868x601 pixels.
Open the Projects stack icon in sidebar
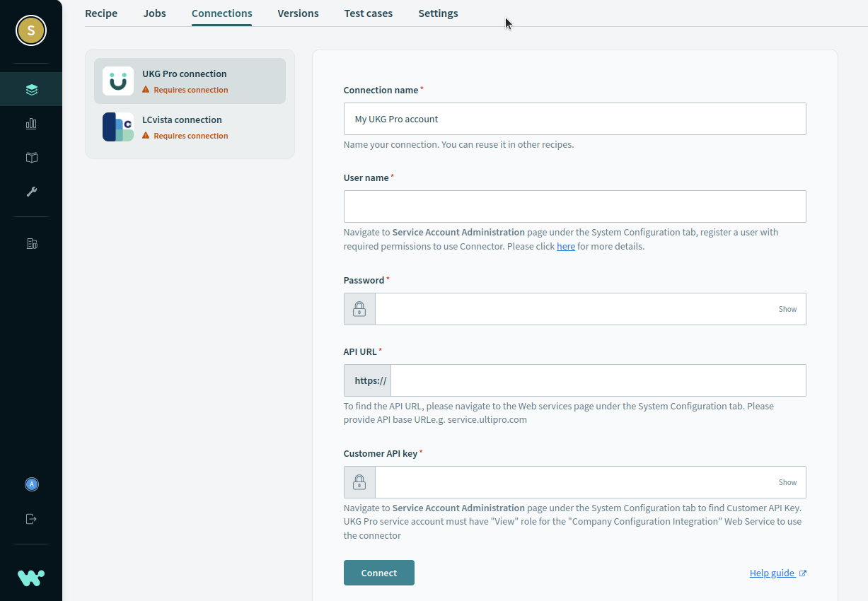coord(31,90)
